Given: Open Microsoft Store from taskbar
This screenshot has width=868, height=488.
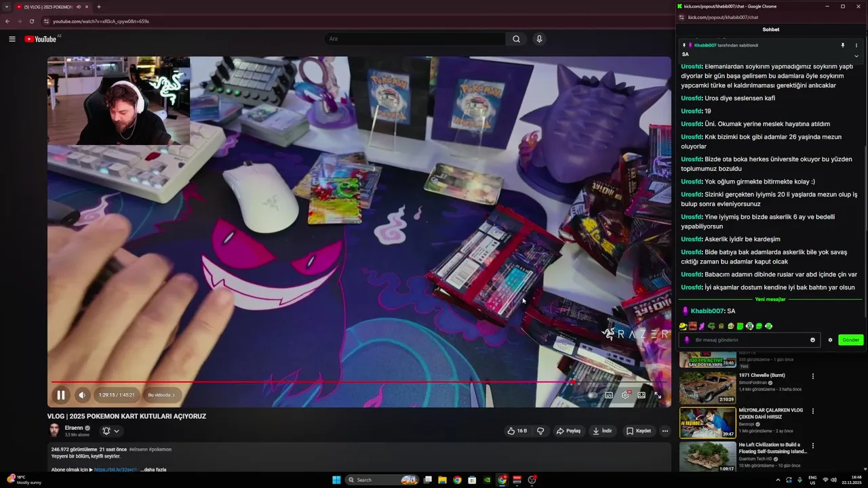Looking at the screenshot, I should point(472,480).
